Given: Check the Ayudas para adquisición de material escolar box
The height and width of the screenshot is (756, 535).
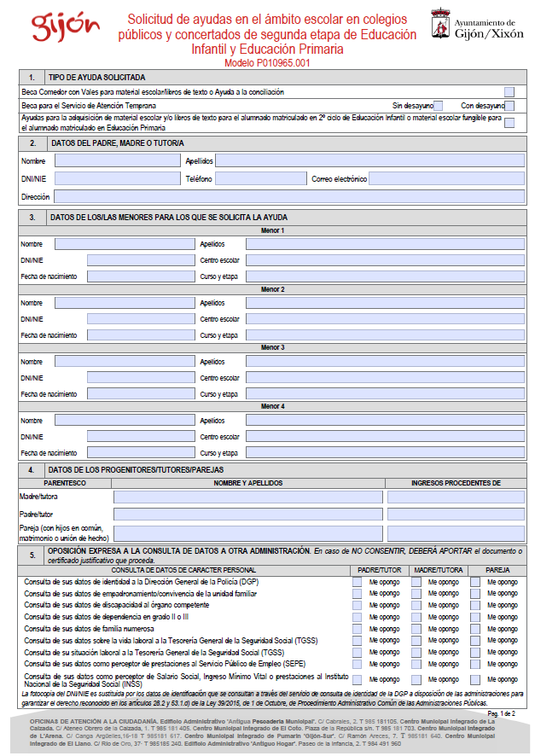Looking at the screenshot, I should coord(509,123).
